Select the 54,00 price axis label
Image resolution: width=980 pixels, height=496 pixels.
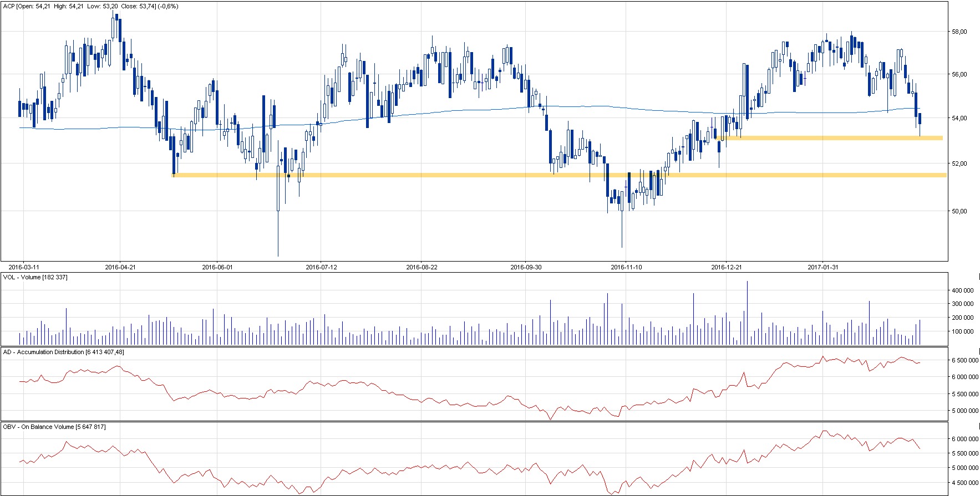[x=959, y=118]
